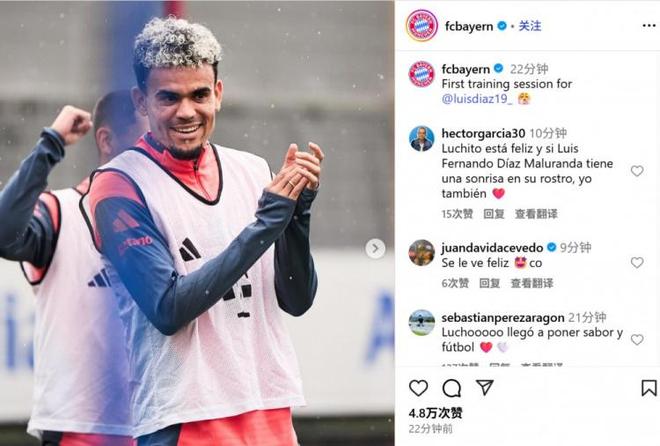
Task: Open @luisdiaz19_ mention link
Action: click(477, 99)
